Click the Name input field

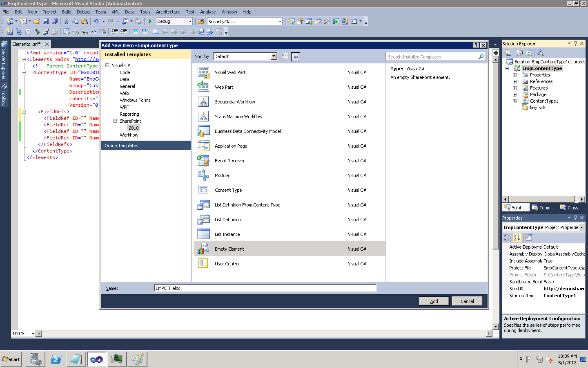[x=265, y=288]
